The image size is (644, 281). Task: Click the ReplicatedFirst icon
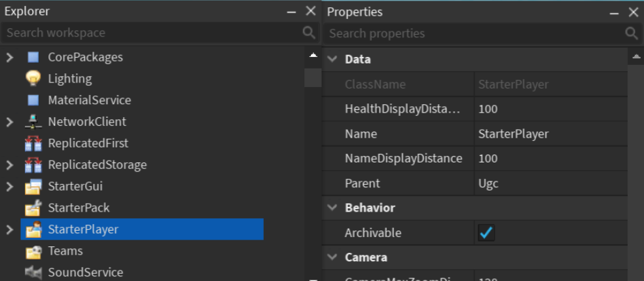click(x=33, y=143)
